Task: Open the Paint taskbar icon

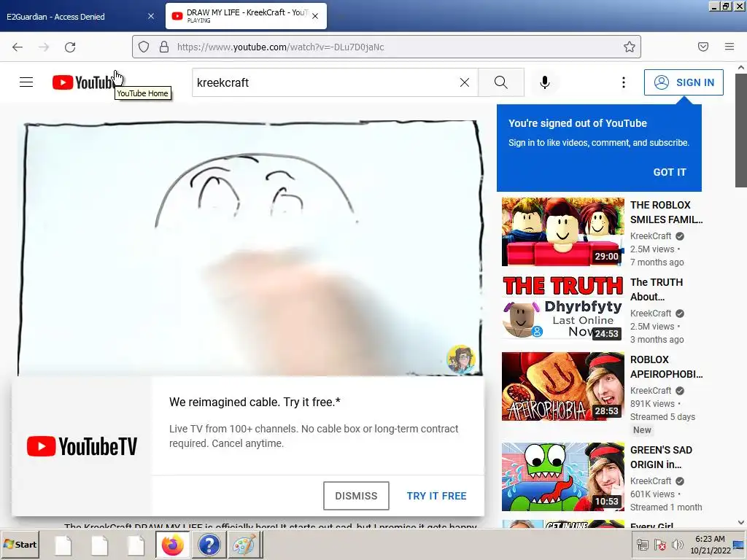Action: 244,545
